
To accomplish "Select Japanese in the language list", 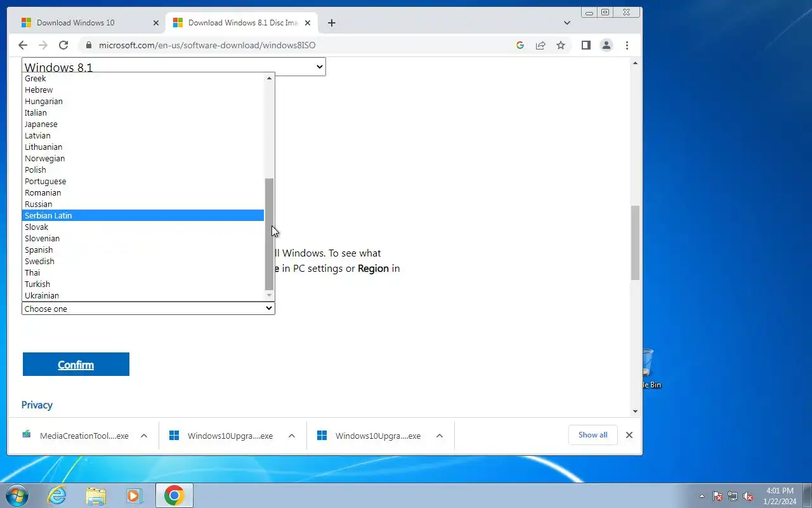I will pos(143,124).
